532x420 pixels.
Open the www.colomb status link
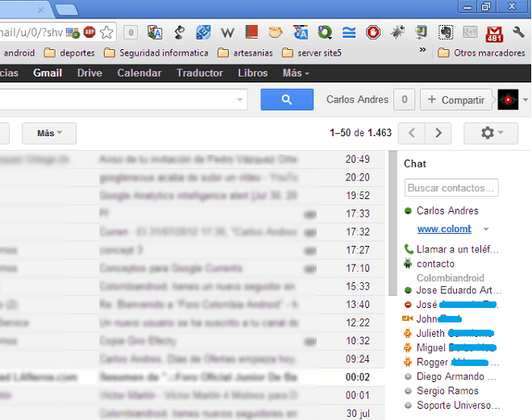tap(444, 229)
